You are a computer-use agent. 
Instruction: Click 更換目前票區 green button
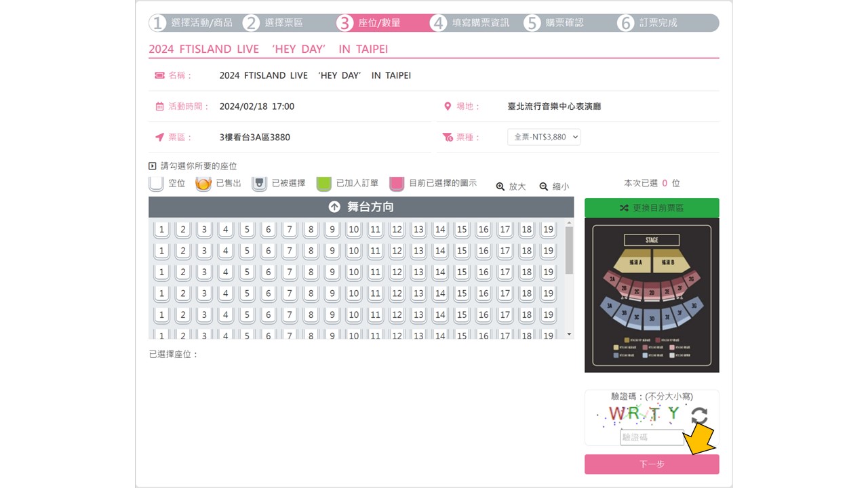click(x=652, y=208)
